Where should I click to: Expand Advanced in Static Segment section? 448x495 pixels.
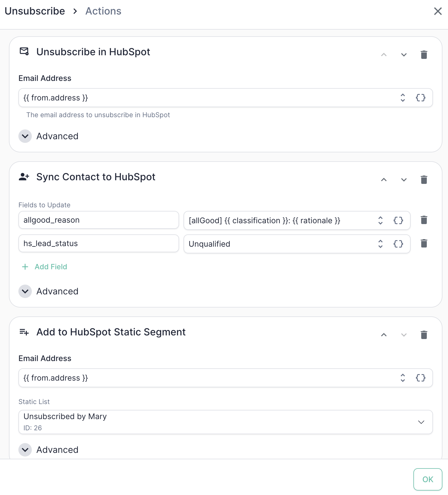coord(25,450)
